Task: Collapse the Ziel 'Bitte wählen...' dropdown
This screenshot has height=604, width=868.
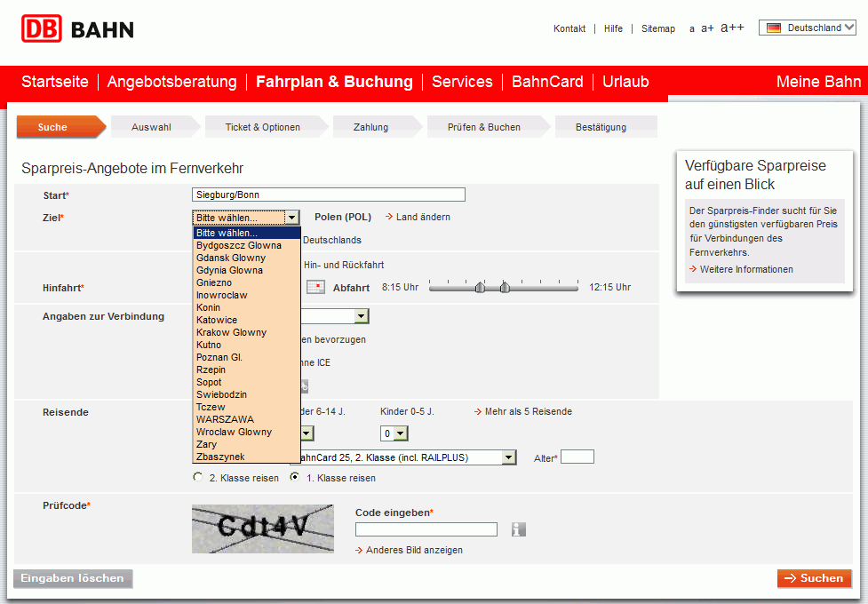Action: point(246,218)
